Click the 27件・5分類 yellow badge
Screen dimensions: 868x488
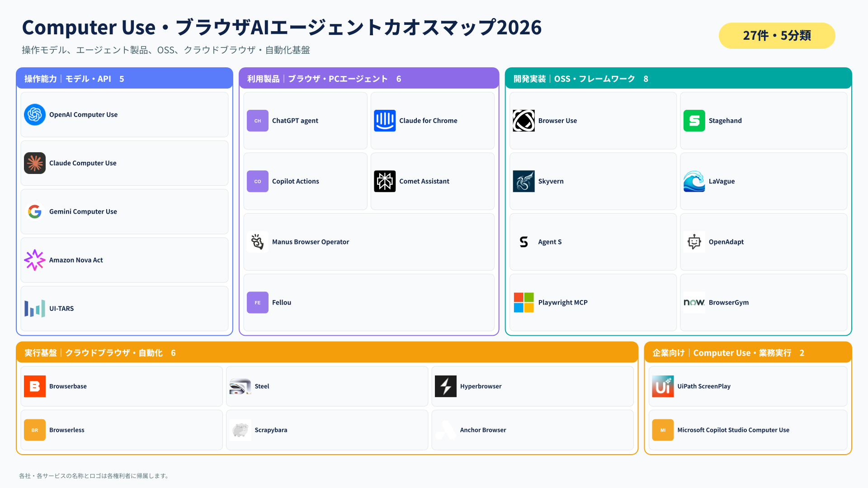[x=777, y=36]
